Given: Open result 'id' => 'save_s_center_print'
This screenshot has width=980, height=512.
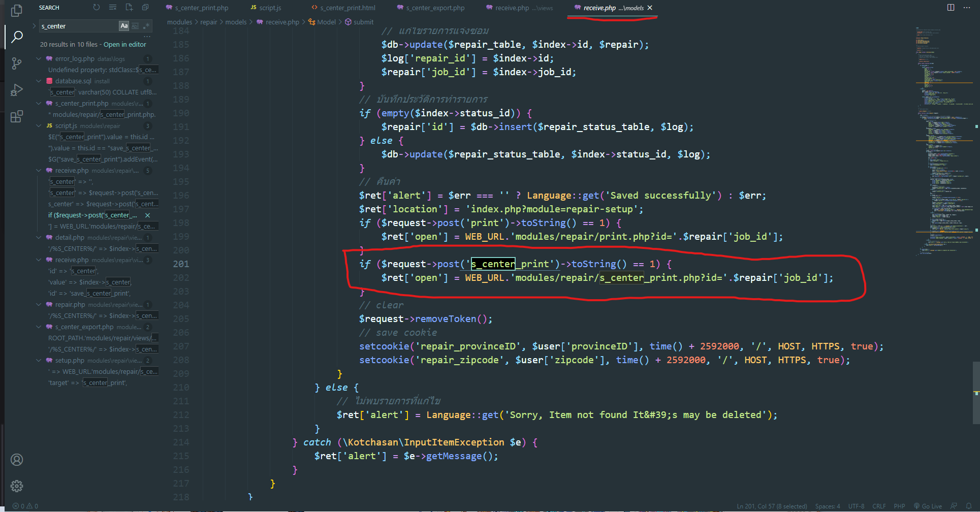Looking at the screenshot, I should click(89, 294).
